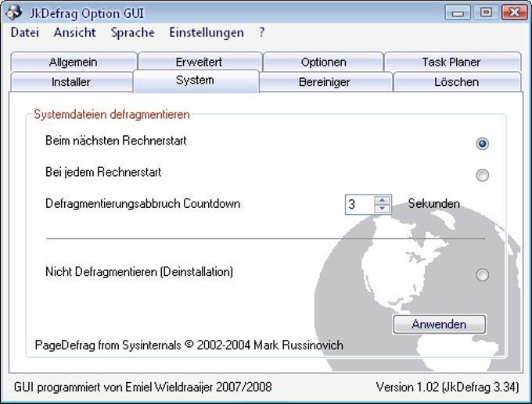
Task: Select Nicht Defragmentieren (Deinstallation) radio button
Action: 482,275
